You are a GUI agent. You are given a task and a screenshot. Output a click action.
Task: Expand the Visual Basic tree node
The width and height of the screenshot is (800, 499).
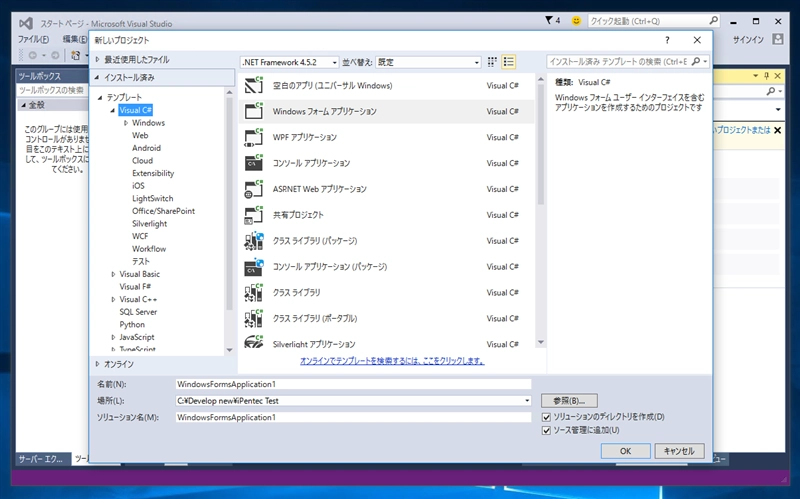pos(113,274)
